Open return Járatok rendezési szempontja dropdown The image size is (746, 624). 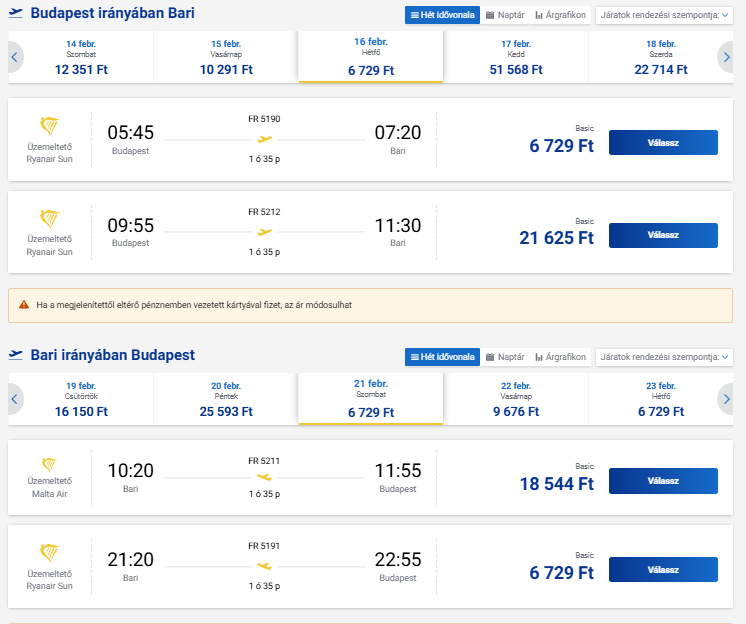click(x=663, y=357)
